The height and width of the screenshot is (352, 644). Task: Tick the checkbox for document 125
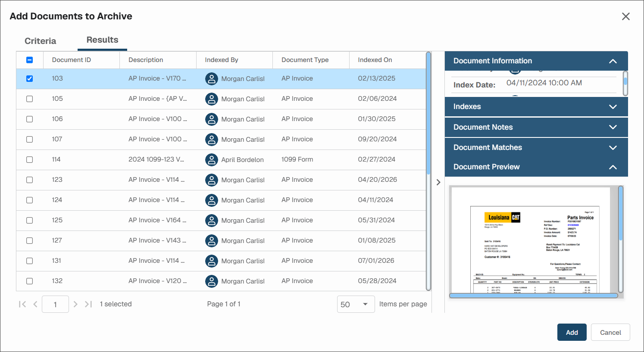tap(29, 220)
